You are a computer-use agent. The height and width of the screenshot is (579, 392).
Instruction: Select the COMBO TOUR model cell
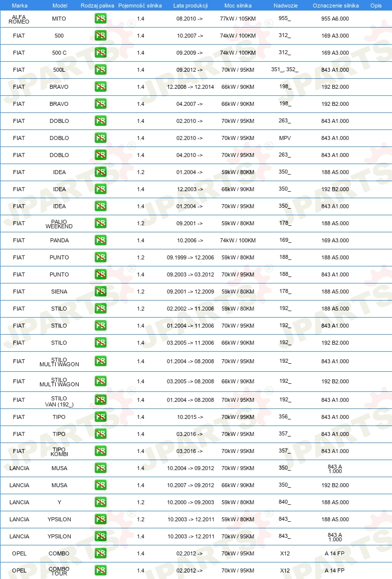[59, 571]
